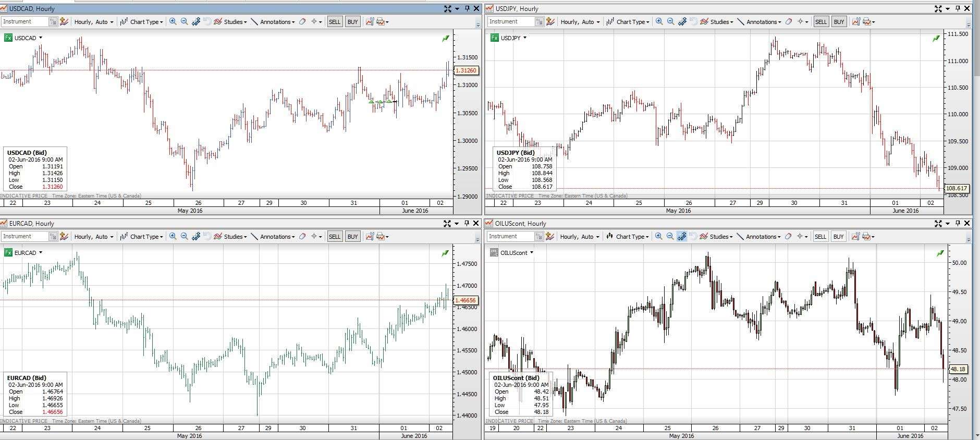Zoom out on the USDJPY chart
Viewport: 980px width, 440px height.
click(670, 22)
